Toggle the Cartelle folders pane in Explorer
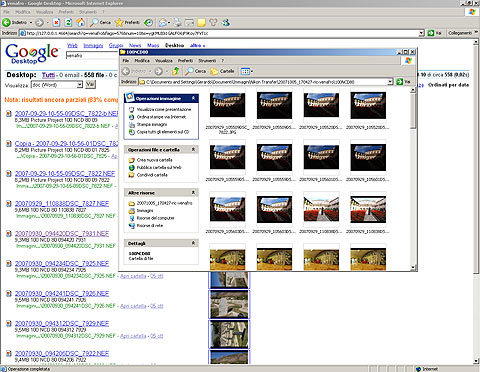The width and height of the screenshot is (480, 372). 222,71
